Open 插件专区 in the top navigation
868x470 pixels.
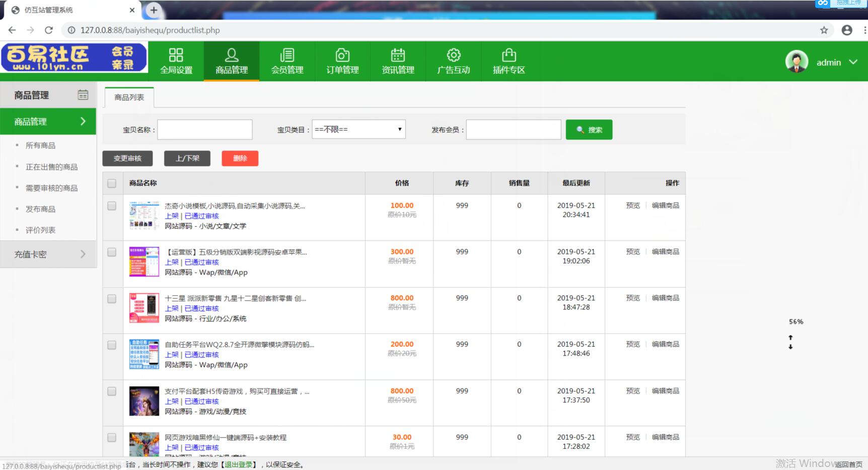pyautogui.click(x=509, y=61)
